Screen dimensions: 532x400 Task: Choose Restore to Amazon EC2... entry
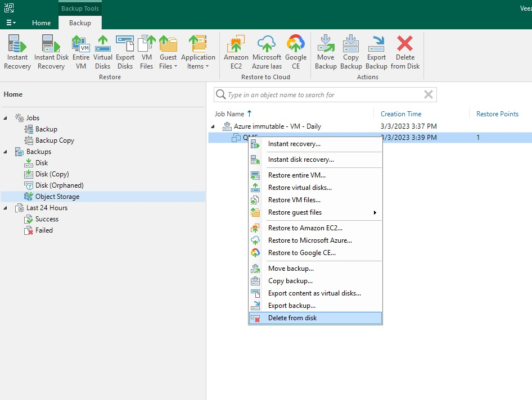click(315, 228)
